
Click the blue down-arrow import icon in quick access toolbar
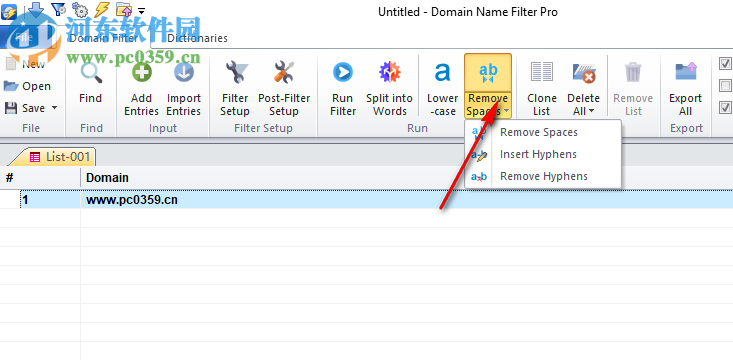(x=36, y=9)
